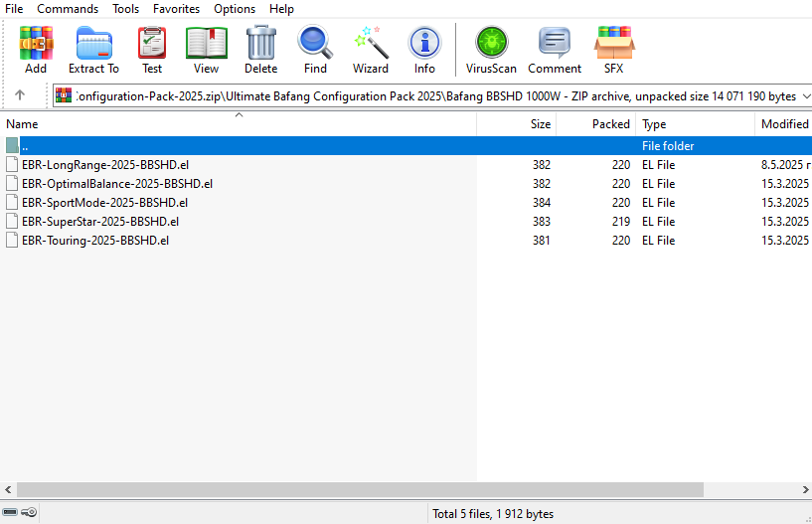Viewport: 812px width, 524px height.
Task: Click size 381 of the Touring file
Action: (541, 241)
